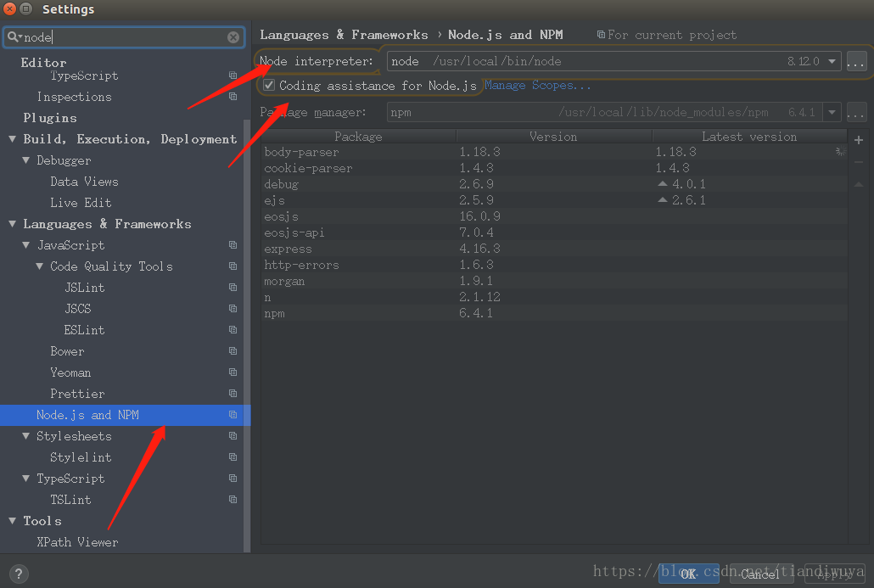Click upgrade arrow next to ejs 2.6.1

coord(662,199)
